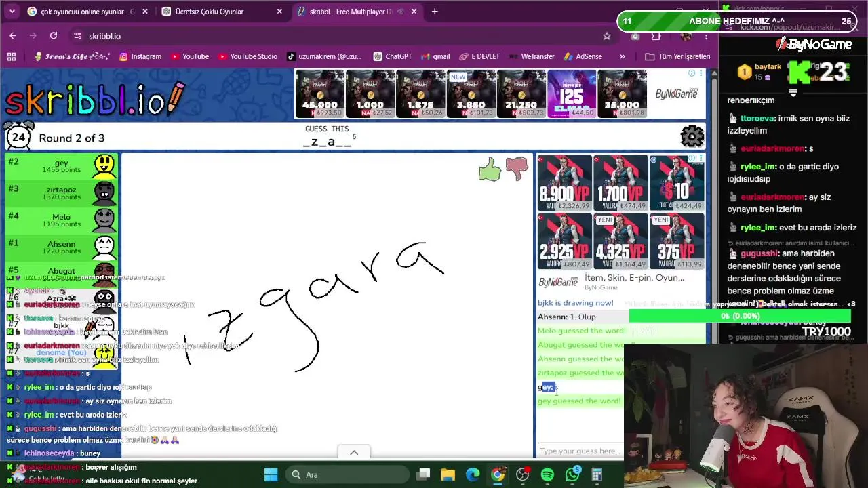
Task: Open the YouTube bookmark
Action: (190, 56)
